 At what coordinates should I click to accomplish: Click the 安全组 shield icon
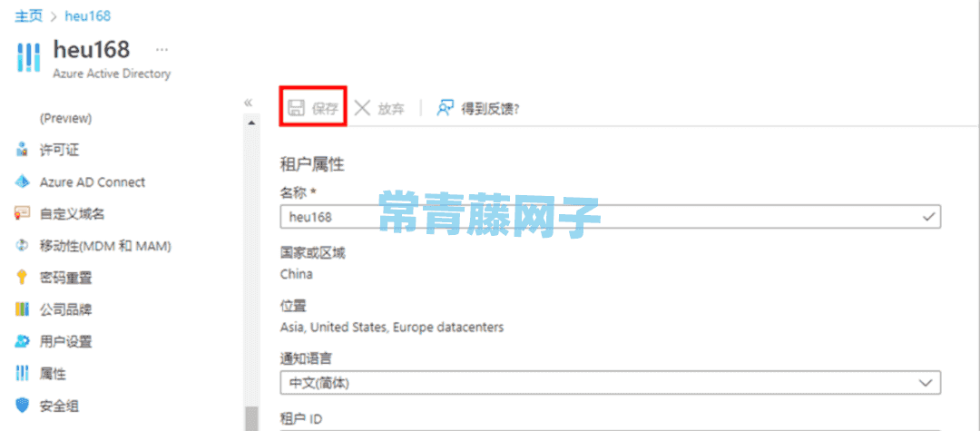[23, 406]
